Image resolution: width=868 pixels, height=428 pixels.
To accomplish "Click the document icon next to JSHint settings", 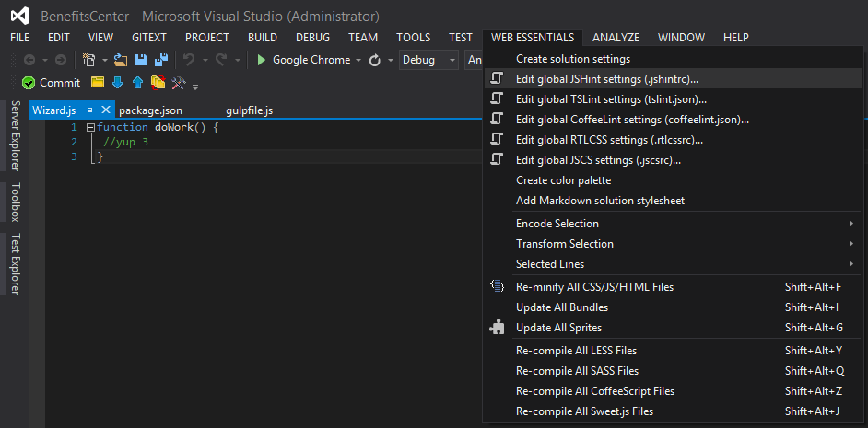I will click(497, 78).
